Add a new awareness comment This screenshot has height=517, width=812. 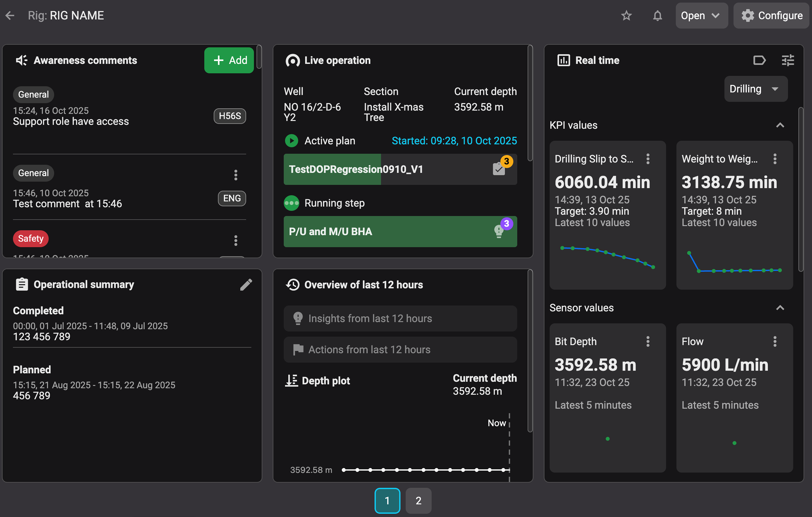coord(229,60)
